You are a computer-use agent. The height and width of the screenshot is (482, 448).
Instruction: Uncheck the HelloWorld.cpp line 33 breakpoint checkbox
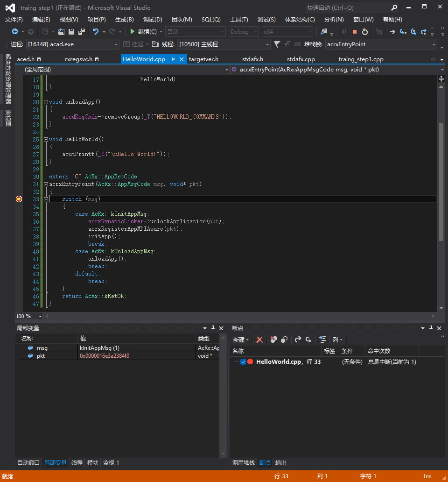click(243, 361)
